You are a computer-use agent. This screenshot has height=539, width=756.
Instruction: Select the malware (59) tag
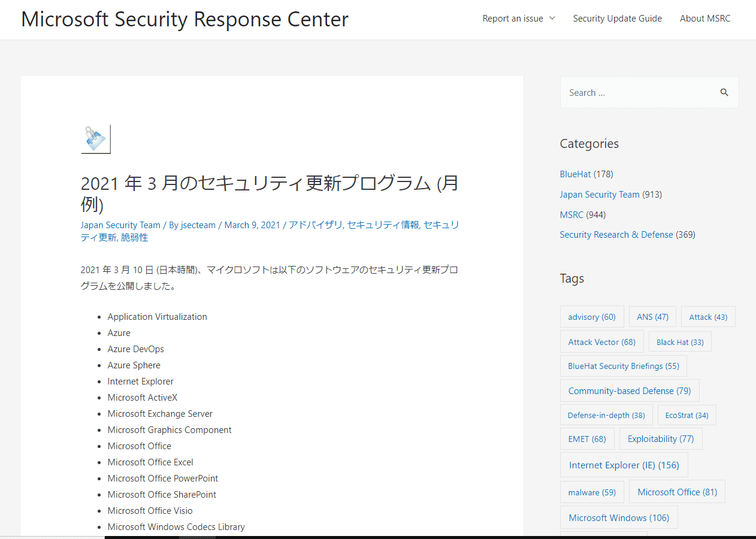[x=592, y=492]
